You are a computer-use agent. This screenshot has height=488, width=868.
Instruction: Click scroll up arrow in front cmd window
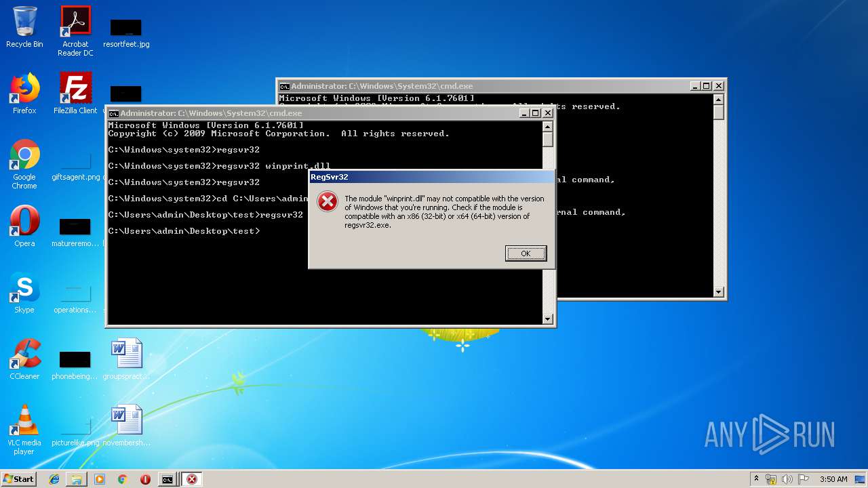click(x=548, y=126)
